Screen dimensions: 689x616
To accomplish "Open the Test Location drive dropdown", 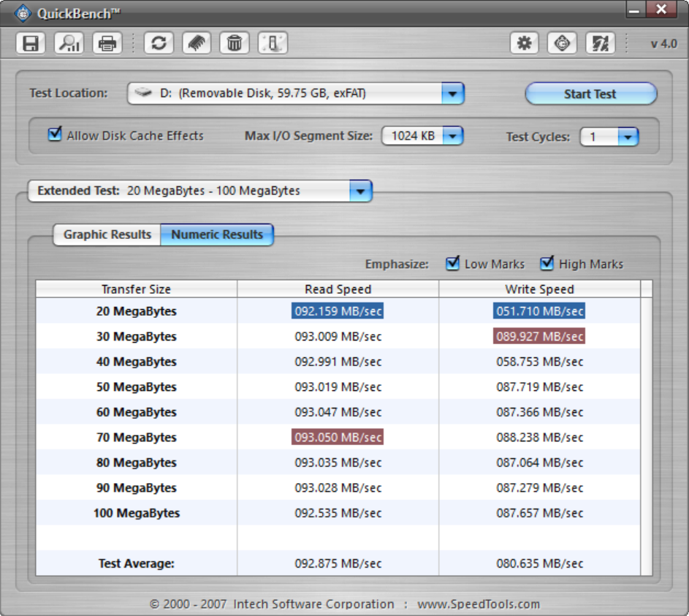I will (452, 94).
